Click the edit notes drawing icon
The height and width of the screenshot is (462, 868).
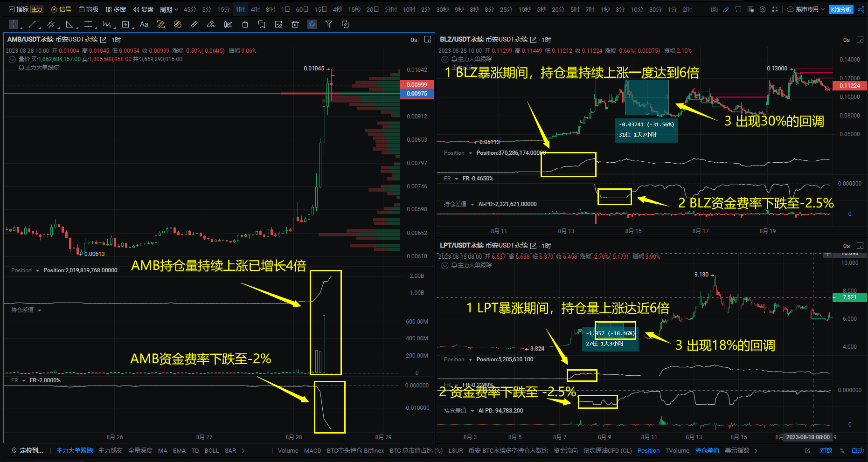278,24
